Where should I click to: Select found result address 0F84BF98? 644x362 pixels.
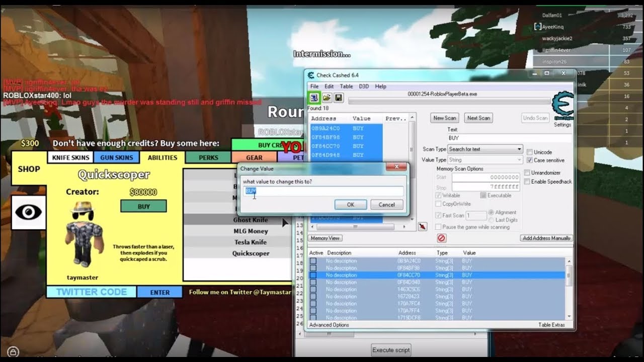[x=346, y=137]
